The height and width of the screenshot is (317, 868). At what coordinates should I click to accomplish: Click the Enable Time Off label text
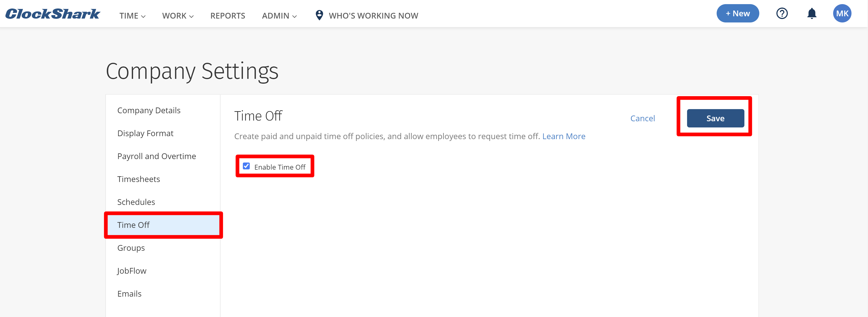pyautogui.click(x=280, y=167)
